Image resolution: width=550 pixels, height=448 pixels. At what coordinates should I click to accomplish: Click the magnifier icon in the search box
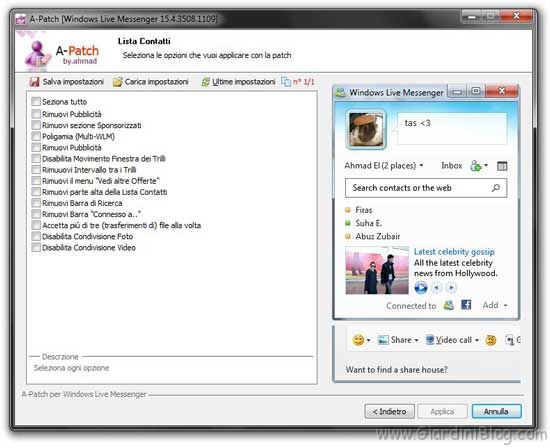tap(496, 188)
